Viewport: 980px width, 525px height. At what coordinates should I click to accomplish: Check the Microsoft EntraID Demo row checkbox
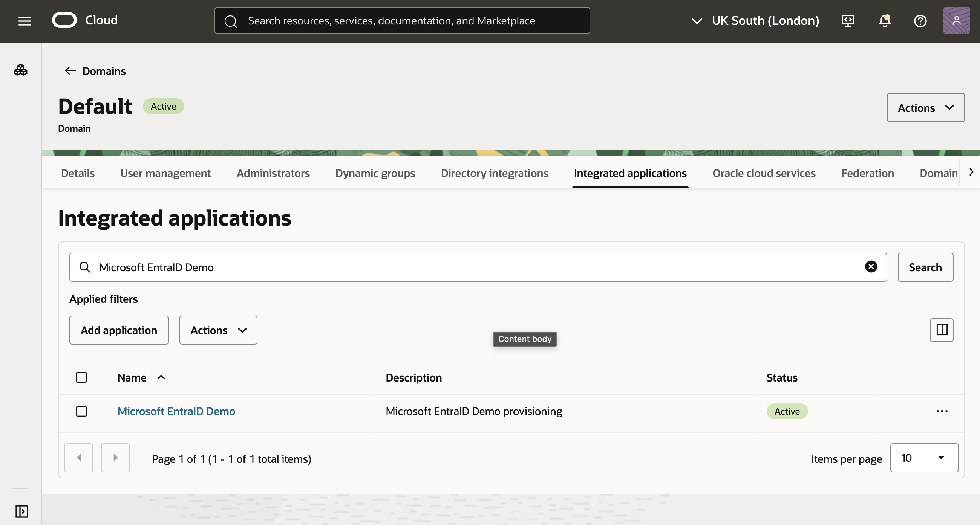[x=81, y=411]
